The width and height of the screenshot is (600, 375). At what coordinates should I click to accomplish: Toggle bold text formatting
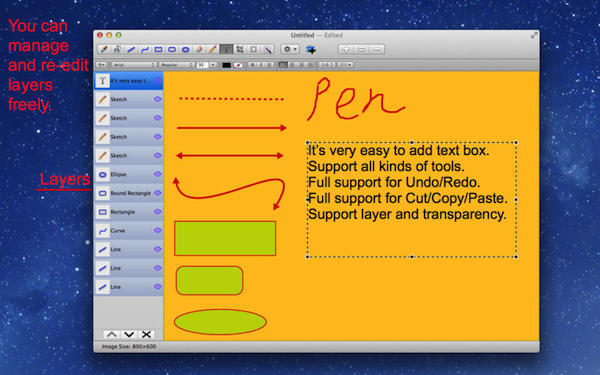[252, 65]
